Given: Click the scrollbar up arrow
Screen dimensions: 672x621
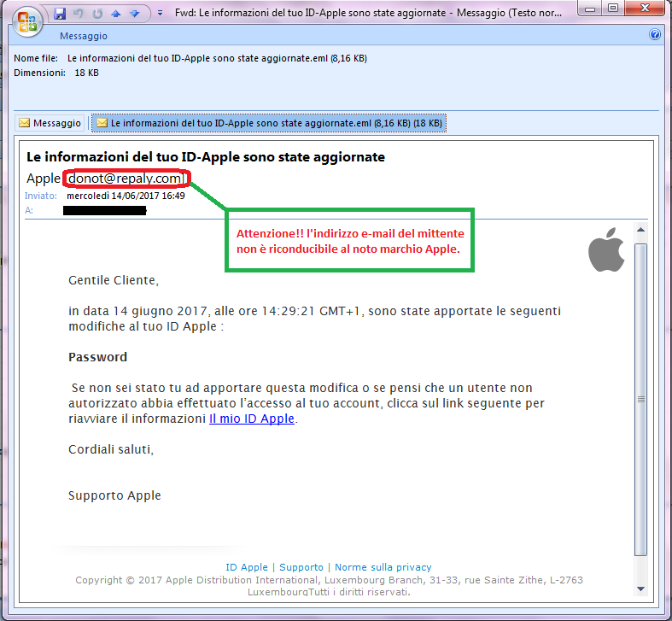Looking at the screenshot, I should click(640, 230).
